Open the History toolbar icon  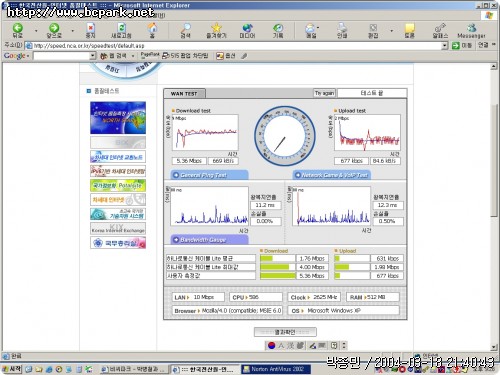click(x=278, y=30)
